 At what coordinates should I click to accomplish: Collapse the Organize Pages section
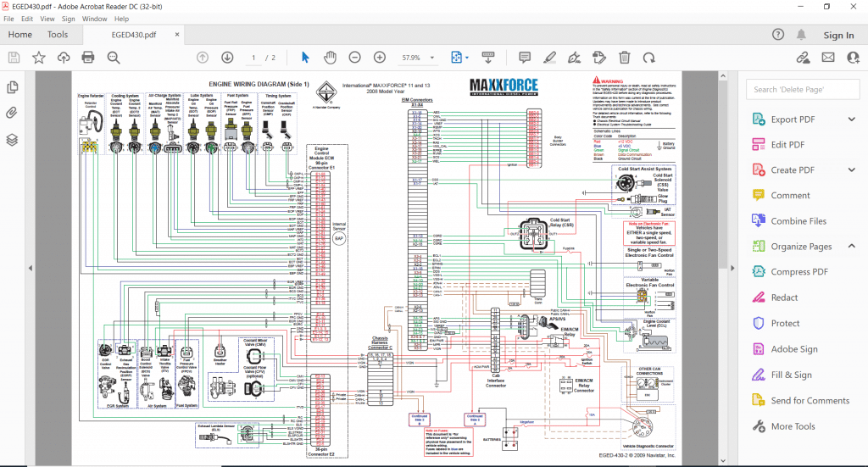[851, 247]
